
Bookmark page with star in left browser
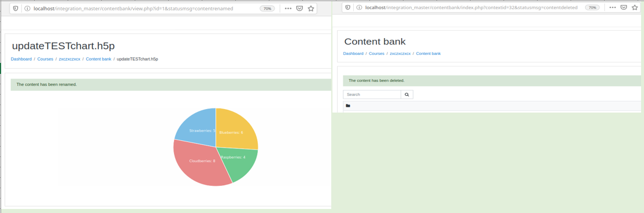tap(311, 8)
